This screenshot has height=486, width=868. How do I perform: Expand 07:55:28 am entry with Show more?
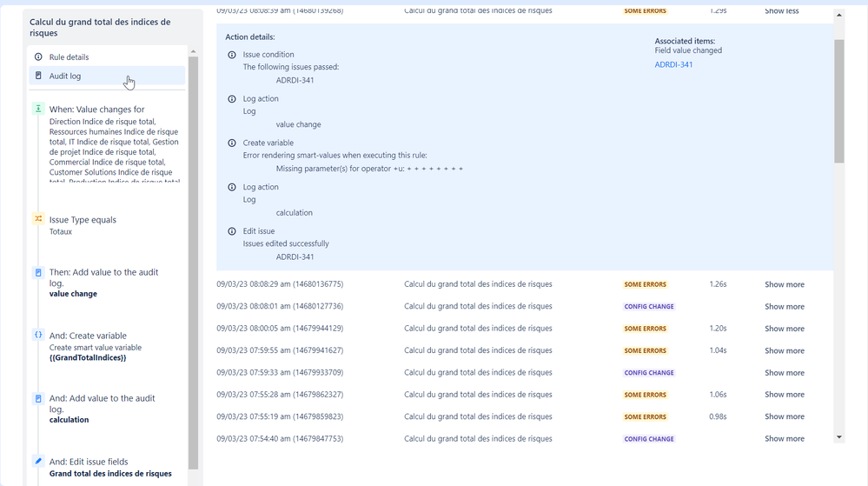(785, 395)
